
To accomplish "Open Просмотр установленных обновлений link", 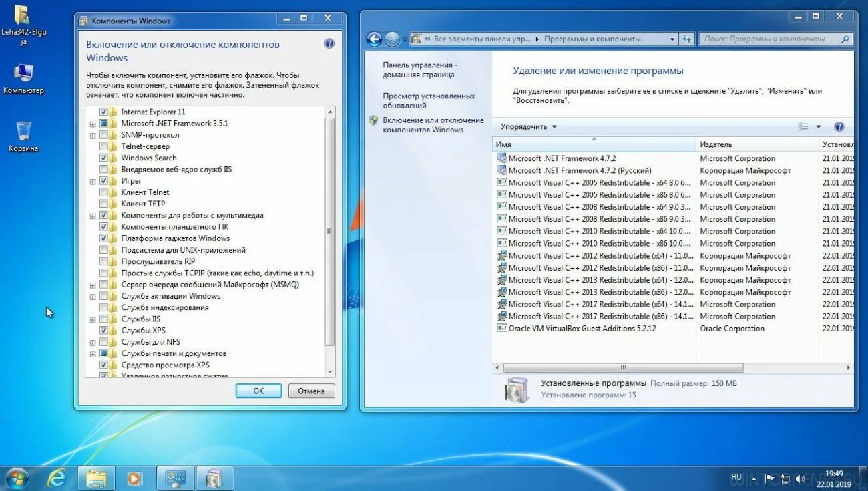I will [x=429, y=100].
